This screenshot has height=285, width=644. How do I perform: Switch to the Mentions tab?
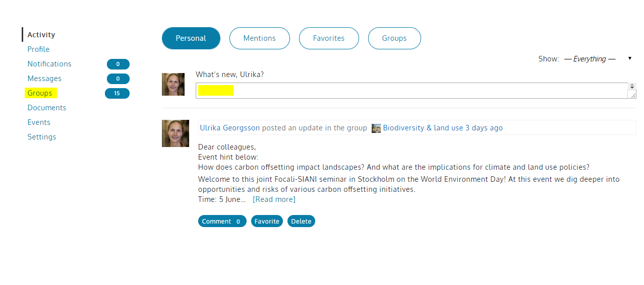[x=260, y=38]
